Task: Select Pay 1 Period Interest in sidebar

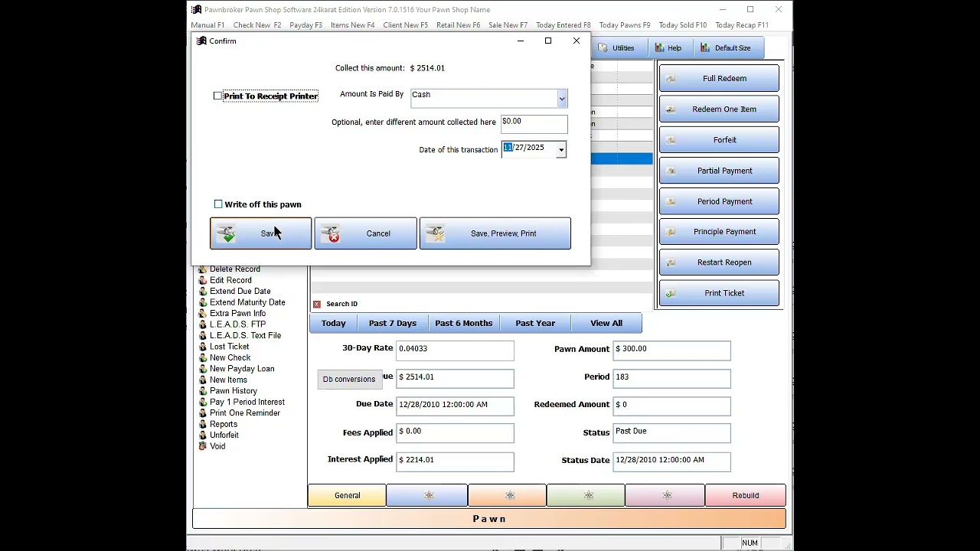Action: [247, 402]
